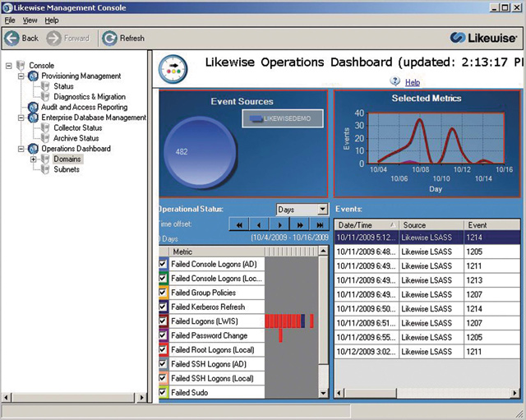Screen dimensions: 526x420
Task: Click the tree pane horizontal scrollbar
Action: pyautogui.click(x=73, y=398)
